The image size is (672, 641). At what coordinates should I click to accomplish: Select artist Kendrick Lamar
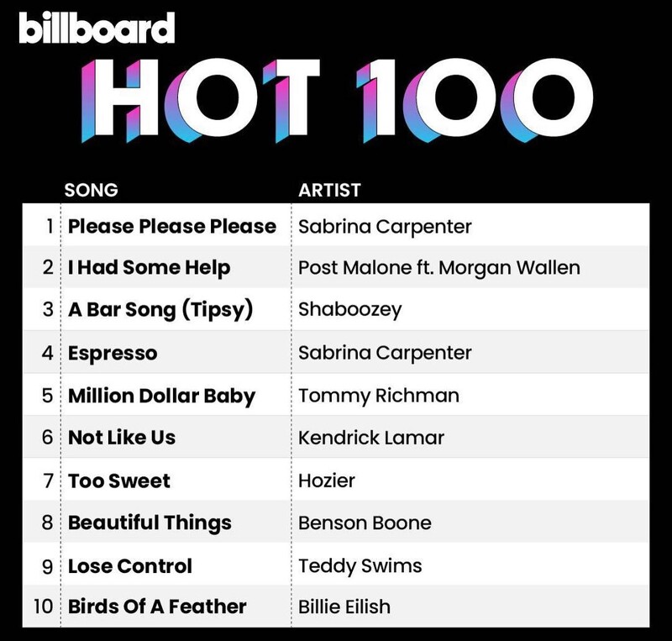pyautogui.click(x=371, y=438)
